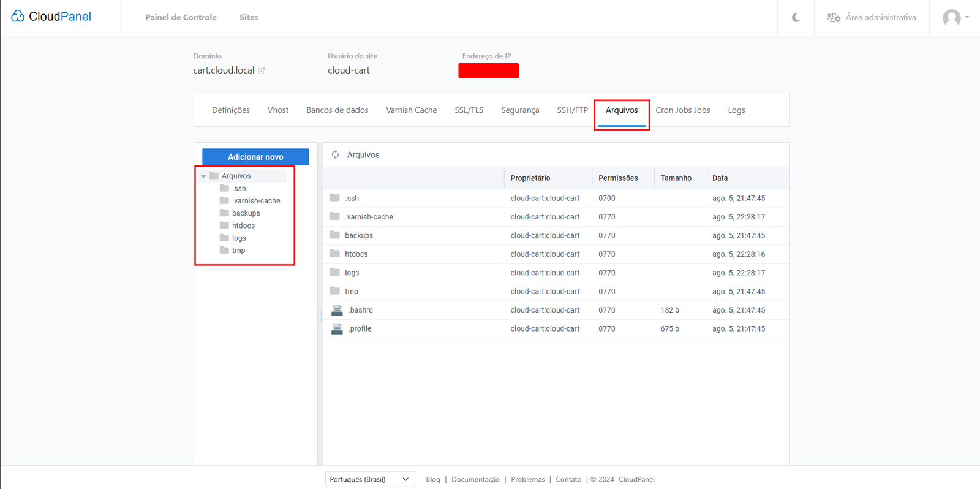This screenshot has width=980, height=489.
Task: Select the .varnish-cache folder in sidebar tree
Action: [255, 201]
